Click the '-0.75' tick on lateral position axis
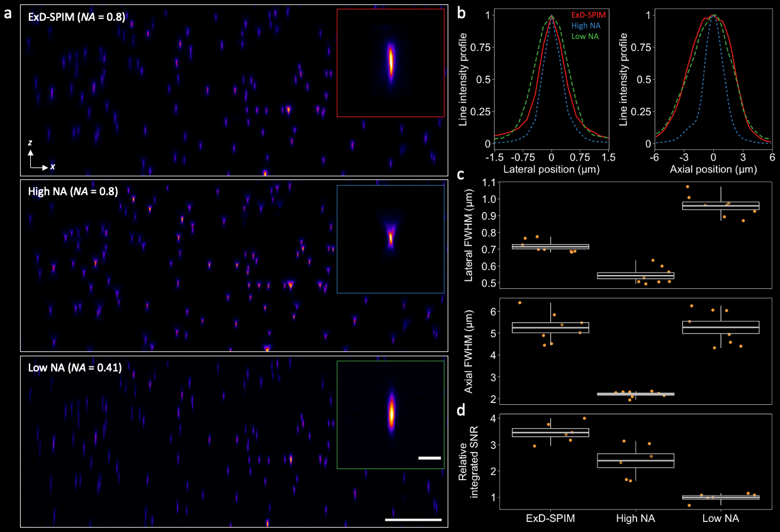780x532 pixels. (523, 156)
